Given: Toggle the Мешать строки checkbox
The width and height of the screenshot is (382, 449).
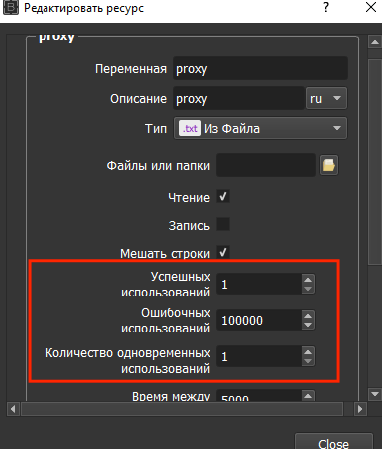Looking at the screenshot, I should tap(223, 252).
